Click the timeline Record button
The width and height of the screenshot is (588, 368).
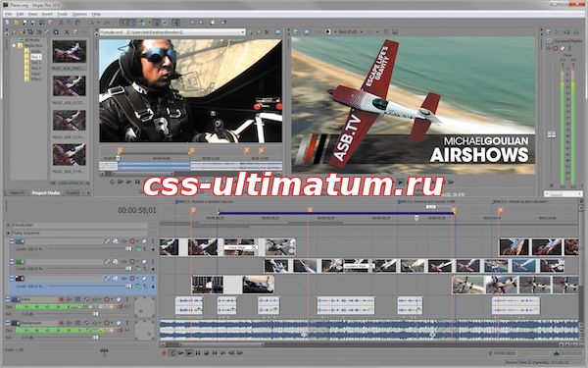pyautogui.click(x=164, y=353)
